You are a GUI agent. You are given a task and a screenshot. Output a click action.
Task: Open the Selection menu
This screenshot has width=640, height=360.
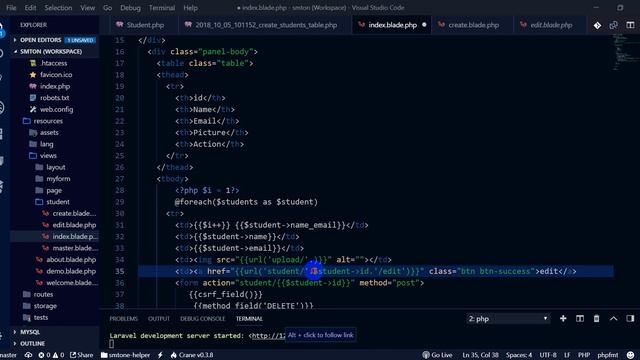point(58,8)
